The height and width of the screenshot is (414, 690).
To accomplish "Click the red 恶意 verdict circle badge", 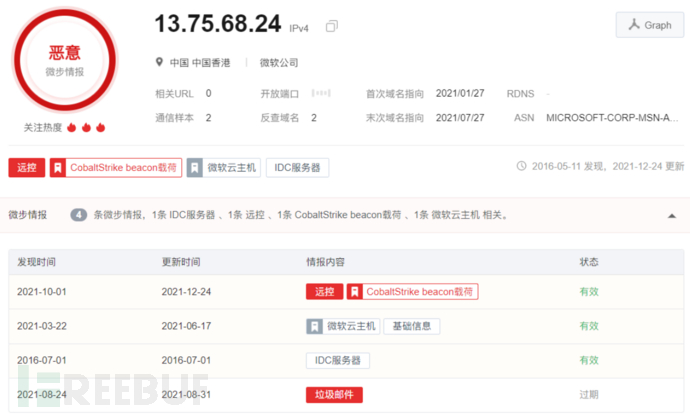I will [x=65, y=60].
